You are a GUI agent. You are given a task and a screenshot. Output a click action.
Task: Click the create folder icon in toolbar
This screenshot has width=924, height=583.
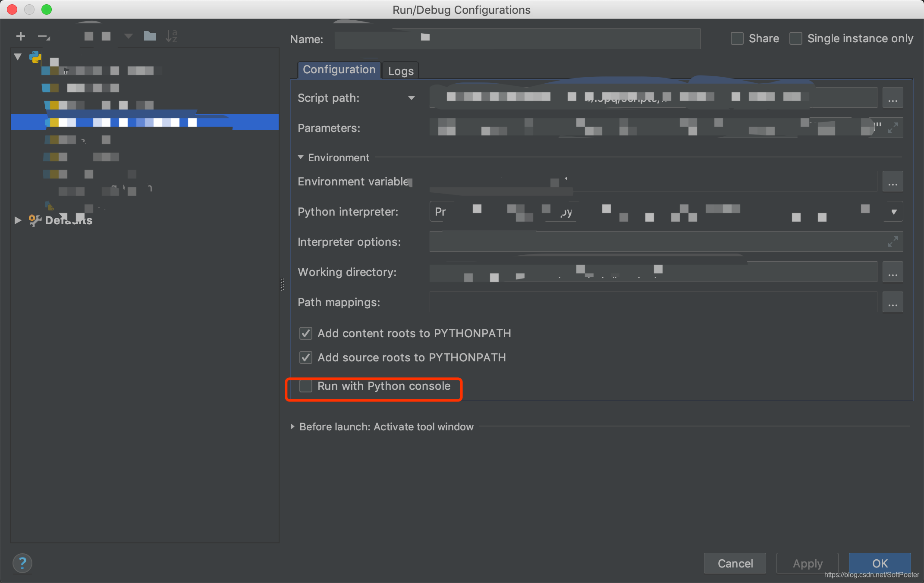(x=150, y=36)
